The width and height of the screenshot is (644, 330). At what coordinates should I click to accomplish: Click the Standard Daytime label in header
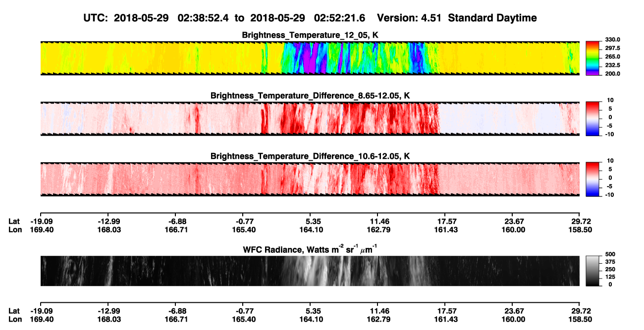492,18
